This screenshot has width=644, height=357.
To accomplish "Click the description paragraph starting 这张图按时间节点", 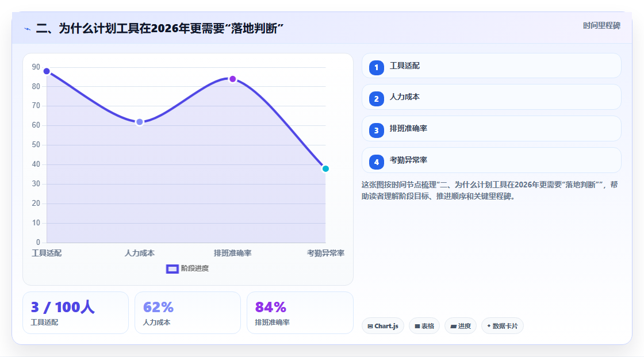I will click(489, 190).
